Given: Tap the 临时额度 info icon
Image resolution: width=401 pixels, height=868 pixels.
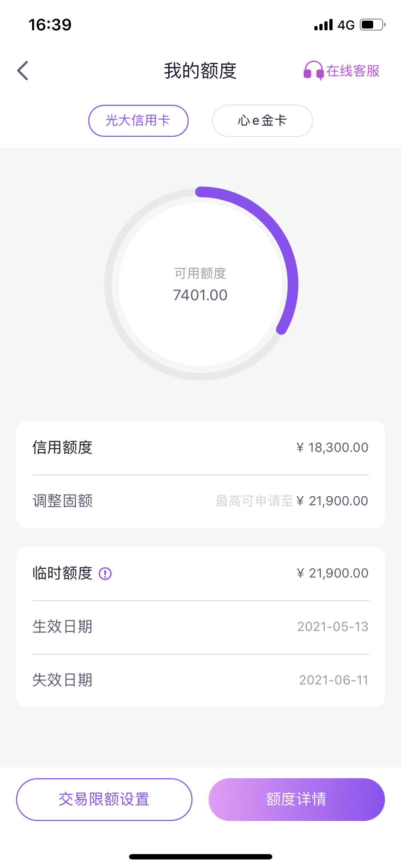Looking at the screenshot, I should (x=105, y=574).
